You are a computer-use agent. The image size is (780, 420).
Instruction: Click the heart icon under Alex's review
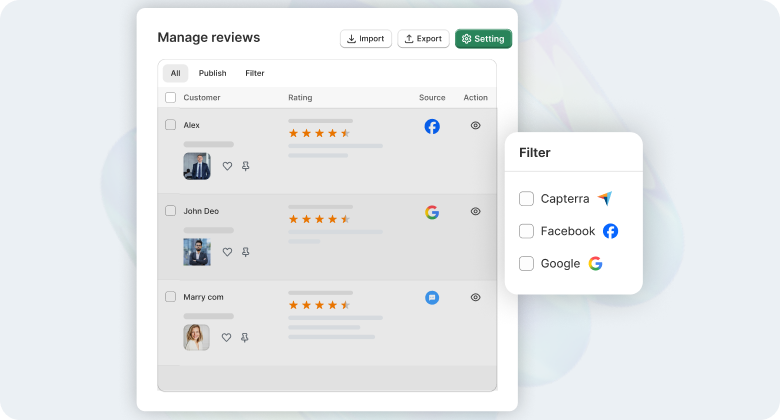(x=227, y=166)
